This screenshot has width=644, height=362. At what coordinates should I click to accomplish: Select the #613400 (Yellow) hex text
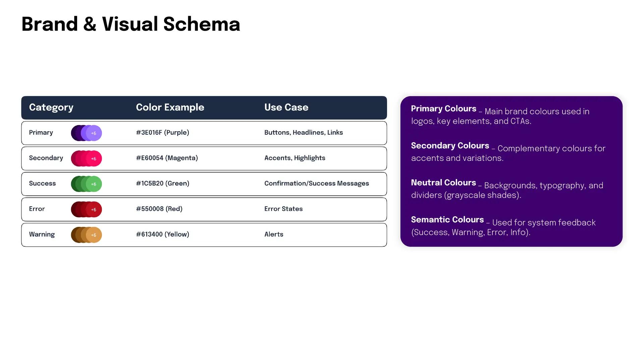tap(163, 235)
